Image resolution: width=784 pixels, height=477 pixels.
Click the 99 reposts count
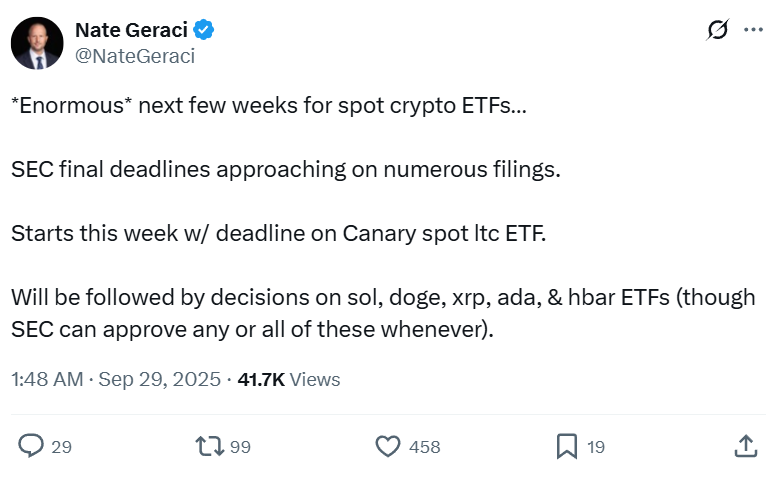coord(240,447)
